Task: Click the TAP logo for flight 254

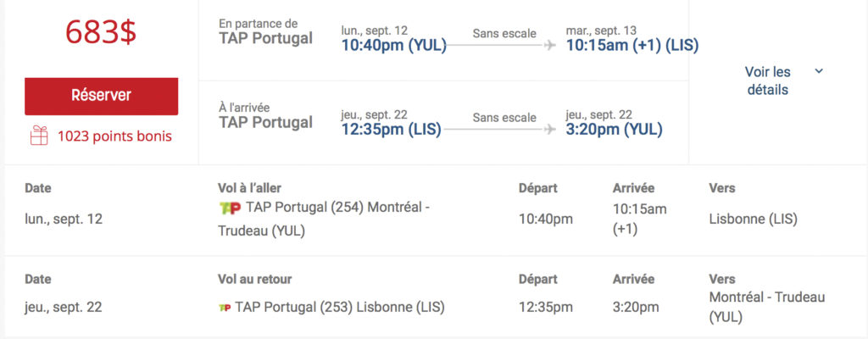Action: 230,208
